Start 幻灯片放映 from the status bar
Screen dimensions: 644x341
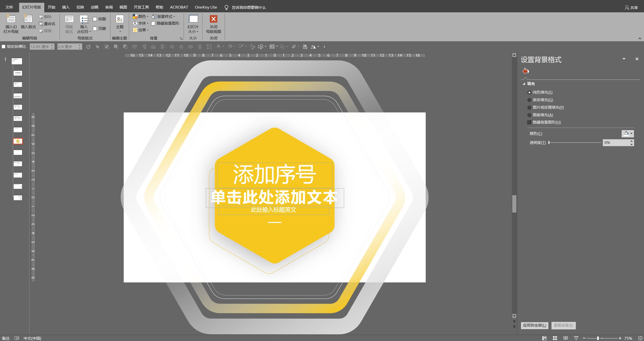[576, 338]
